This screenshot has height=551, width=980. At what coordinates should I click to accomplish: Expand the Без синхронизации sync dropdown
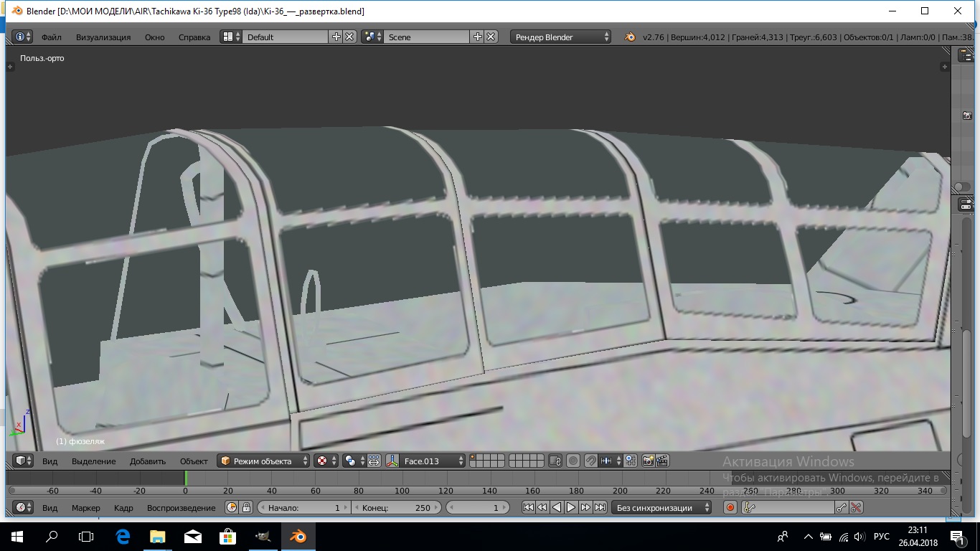[x=661, y=507]
